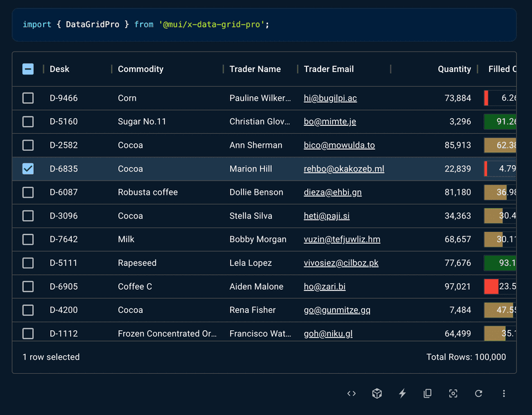Screen dimensions: 532x415
Task: Open the more options kebab menu
Action: point(504,393)
